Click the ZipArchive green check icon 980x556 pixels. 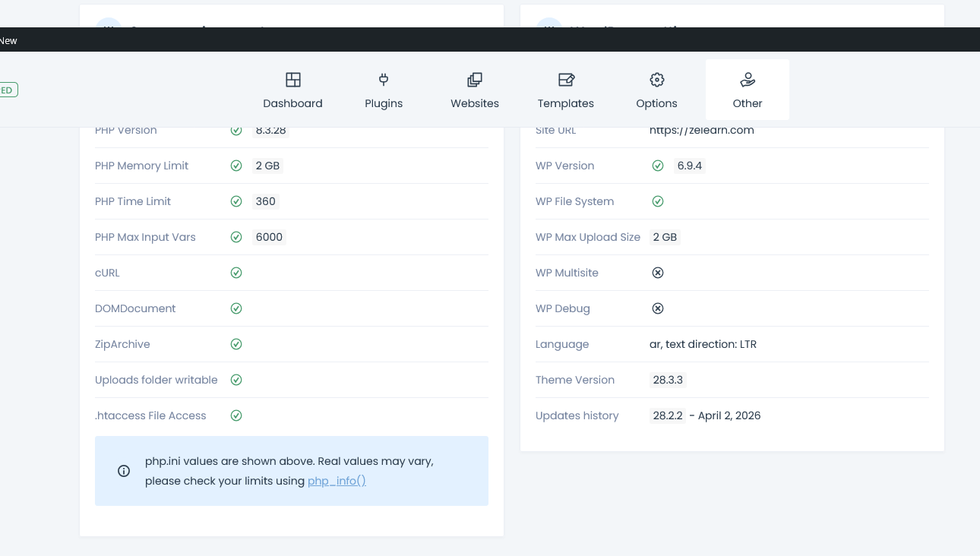point(236,344)
